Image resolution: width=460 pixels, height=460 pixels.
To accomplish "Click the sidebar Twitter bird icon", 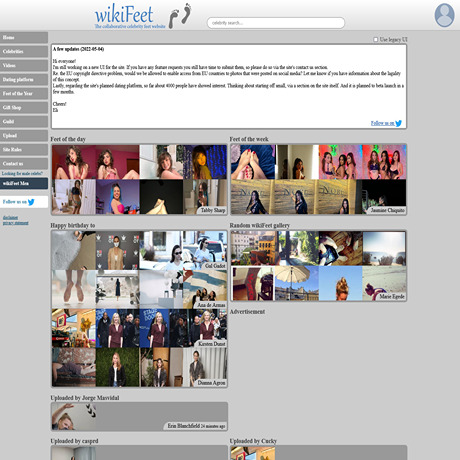I will 31,202.
